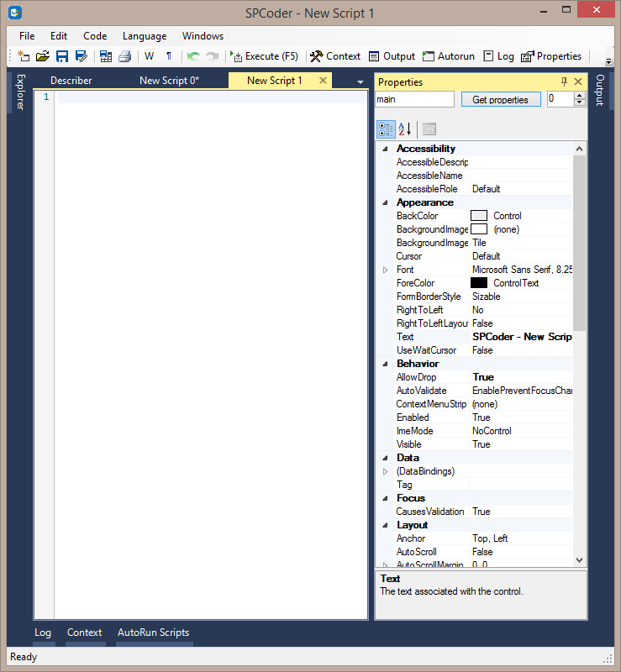Open Autorun from toolbar
Image resolution: width=621 pixels, height=672 pixels.
click(x=449, y=56)
